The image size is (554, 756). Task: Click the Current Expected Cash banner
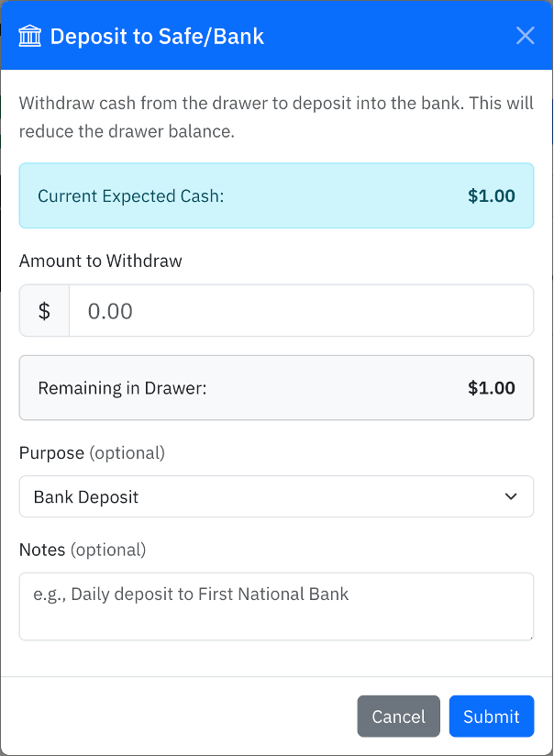click(x=276, y=195)
